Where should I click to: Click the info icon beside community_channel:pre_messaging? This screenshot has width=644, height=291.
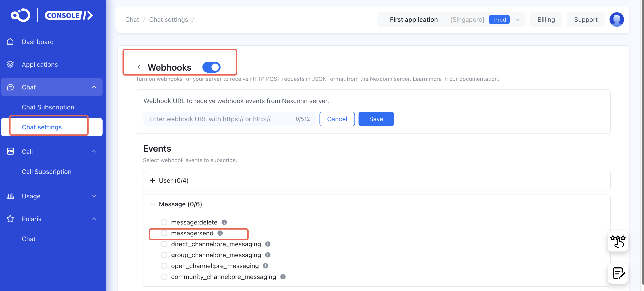[x=283, y=277]
